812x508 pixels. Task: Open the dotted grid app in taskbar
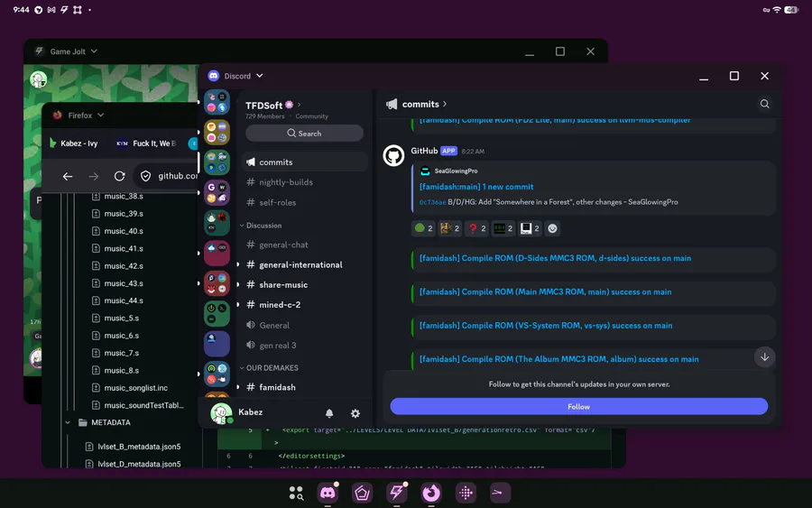(466, 493)
